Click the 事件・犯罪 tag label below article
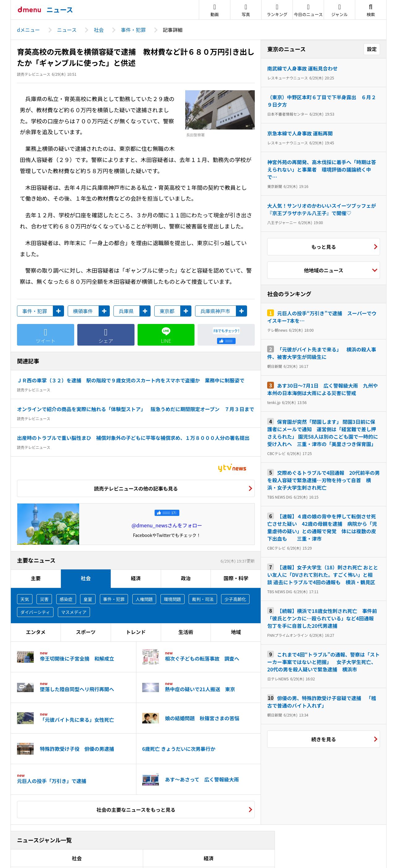The height and width of the screenshot is (868, 397). pos(35,311)
